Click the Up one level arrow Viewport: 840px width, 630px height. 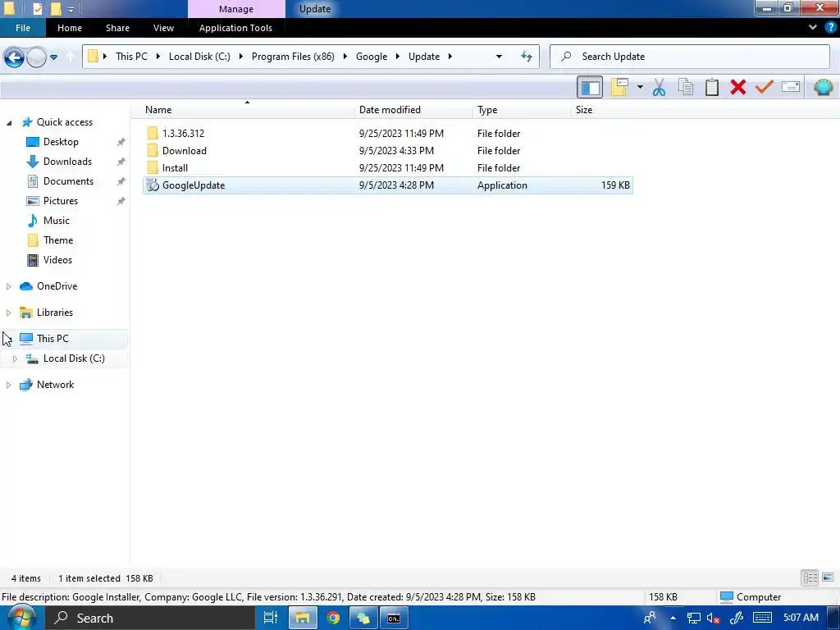71,57
